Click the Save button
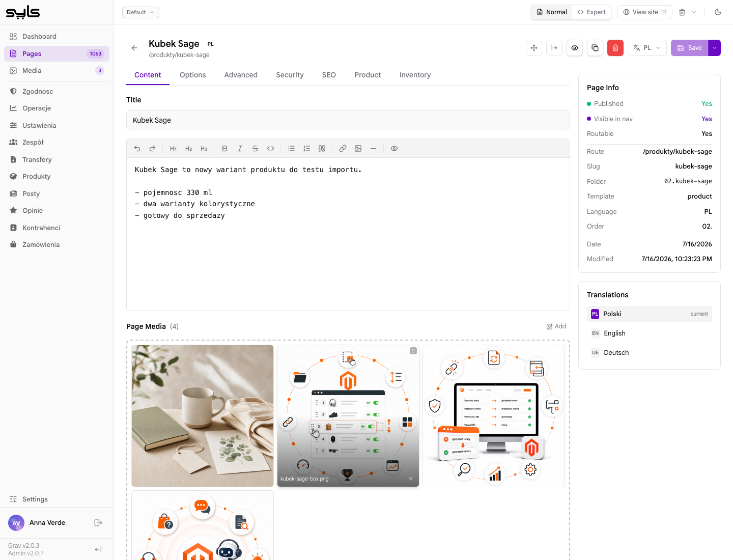The image size is (733, 560). (689, 48)
